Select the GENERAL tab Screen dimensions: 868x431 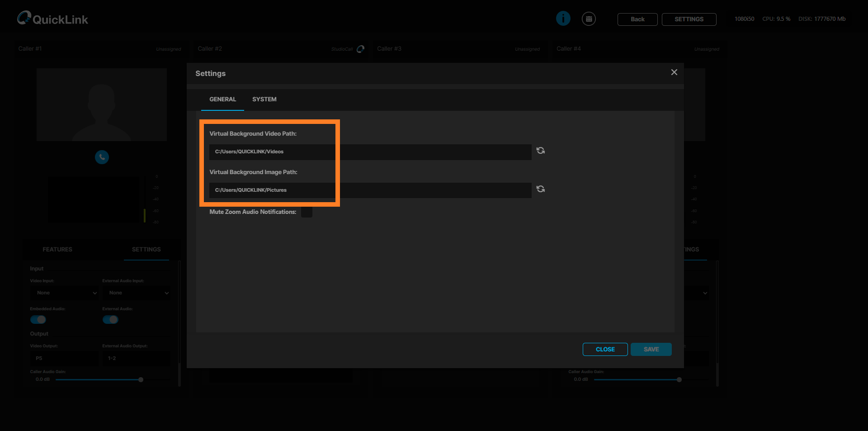[x=222, y=99]
